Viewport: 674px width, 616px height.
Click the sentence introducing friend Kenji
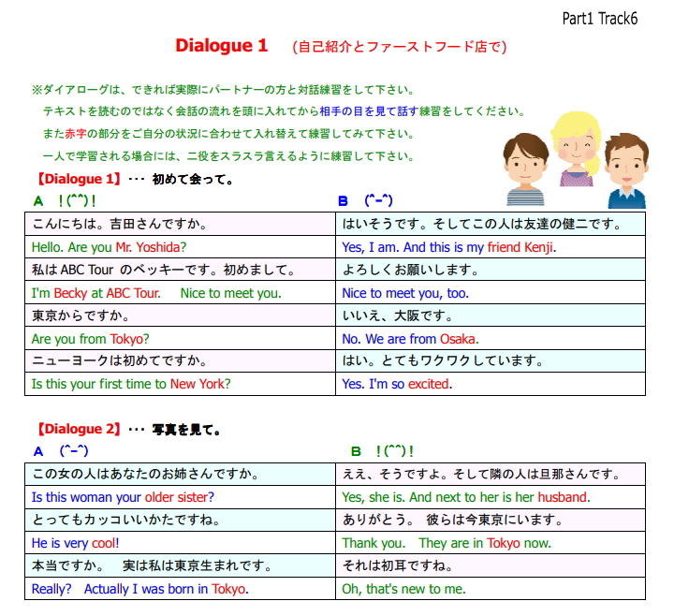point(448,248)
